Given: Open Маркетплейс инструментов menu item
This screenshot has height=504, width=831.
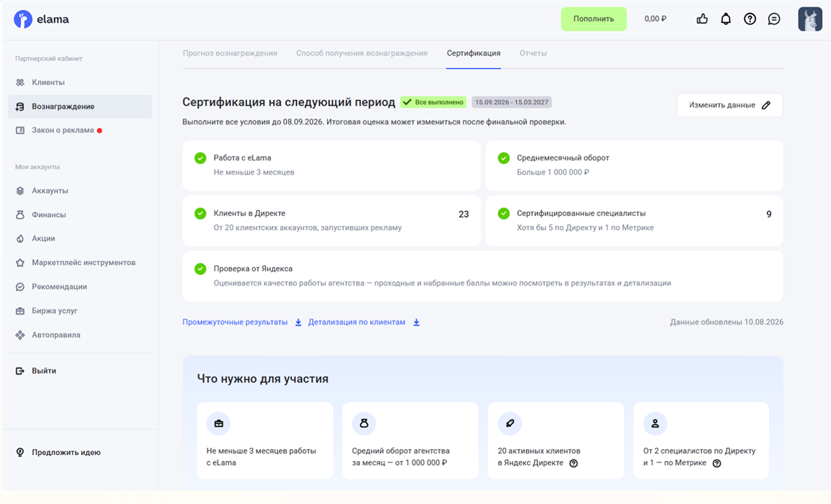Looking at the screenshot, I should pos(80,262).
